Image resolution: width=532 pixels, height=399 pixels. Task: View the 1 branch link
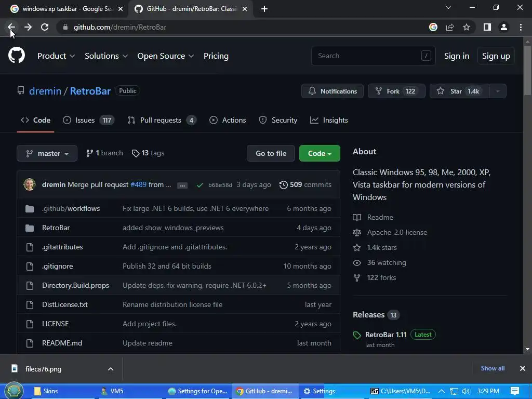tap(104, 153)
